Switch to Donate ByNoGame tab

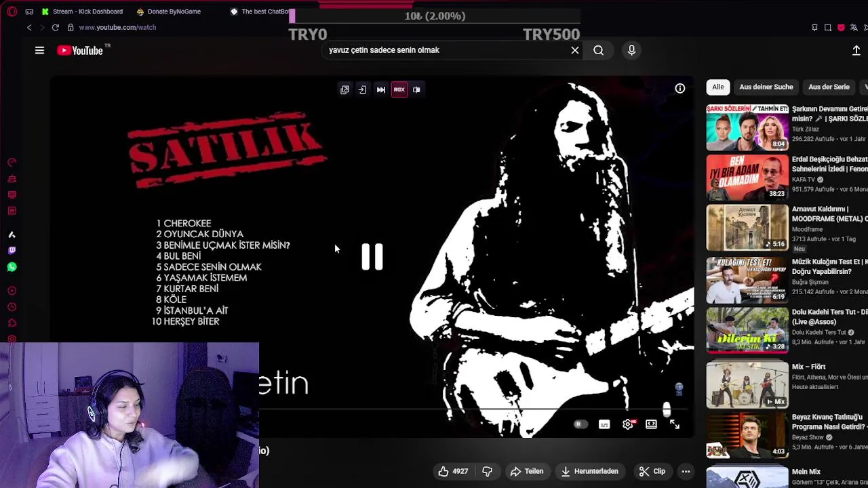168,12
